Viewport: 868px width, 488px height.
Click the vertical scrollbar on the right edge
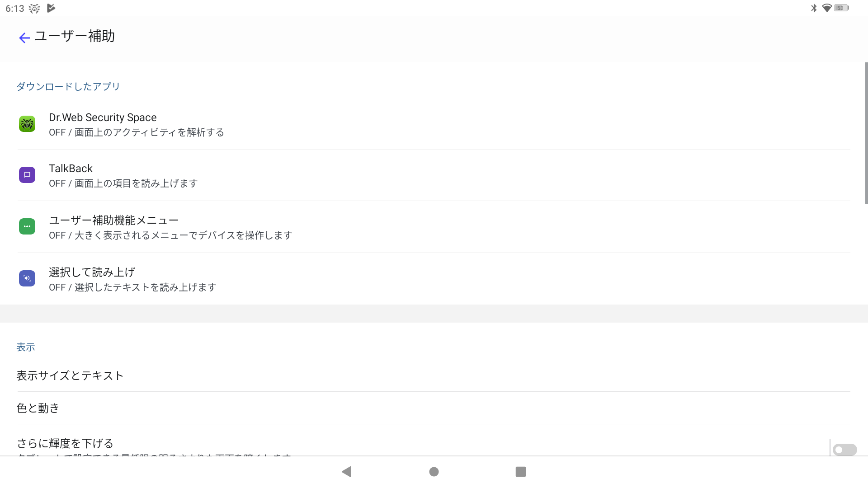point(866,133)
